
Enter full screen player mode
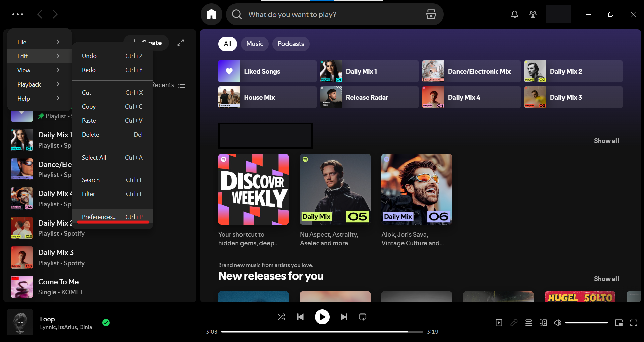(634, 323)
